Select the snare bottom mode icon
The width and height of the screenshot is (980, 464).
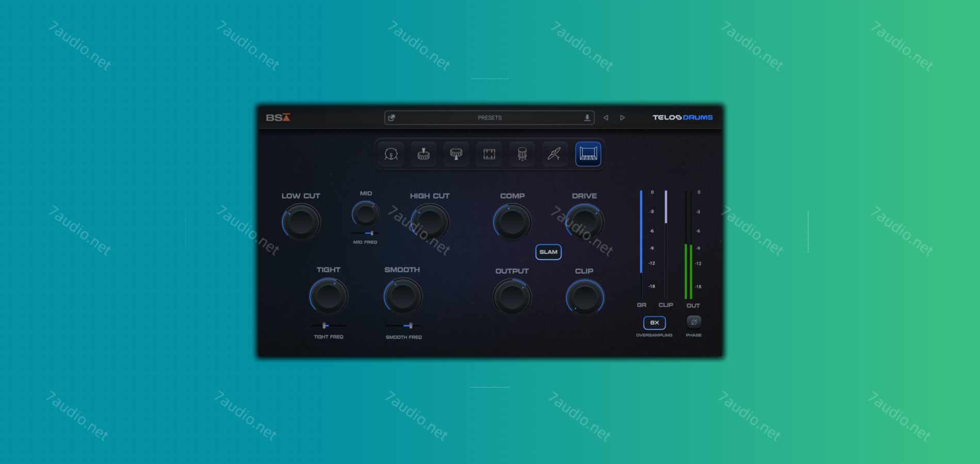tap(456, 154)
